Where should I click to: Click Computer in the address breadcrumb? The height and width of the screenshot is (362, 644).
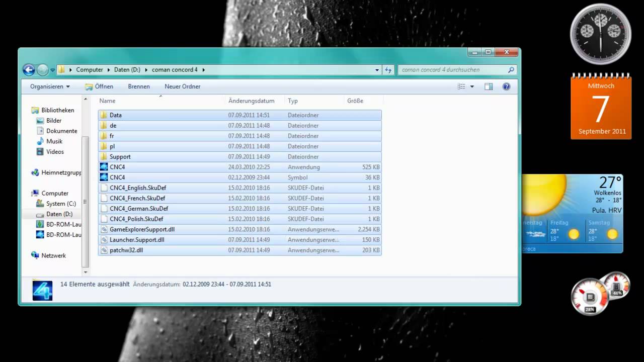(x=90, y=70)
